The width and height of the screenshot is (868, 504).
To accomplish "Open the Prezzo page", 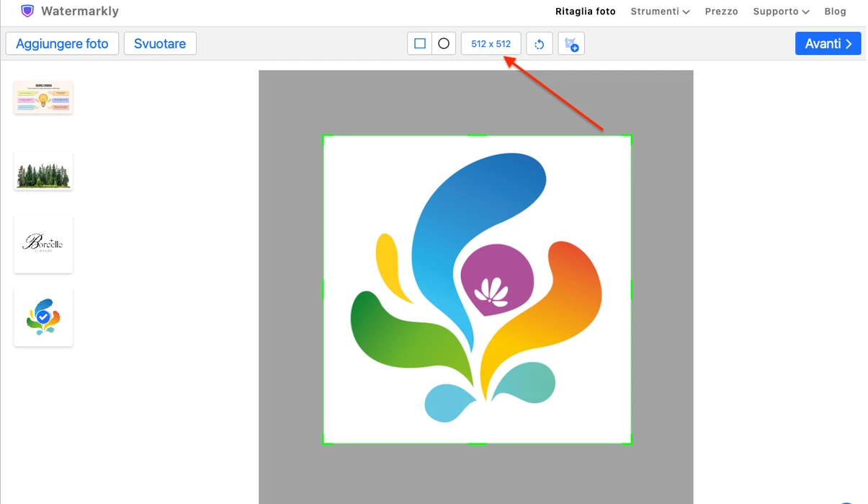I will tap(722, 12).
